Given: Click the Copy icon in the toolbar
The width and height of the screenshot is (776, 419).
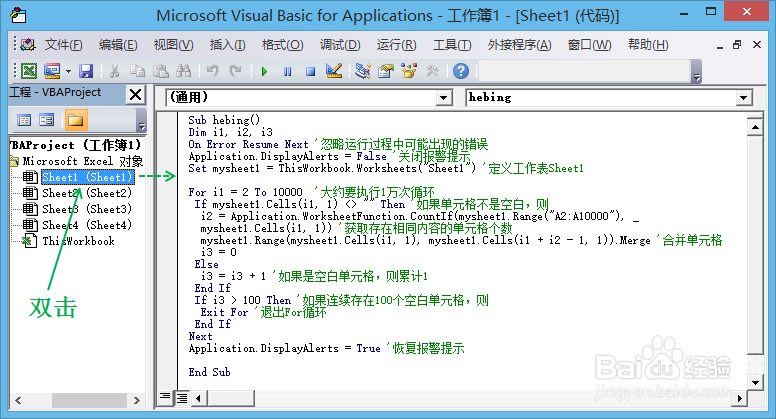Looking at the screenshot, I should (138, 71).
